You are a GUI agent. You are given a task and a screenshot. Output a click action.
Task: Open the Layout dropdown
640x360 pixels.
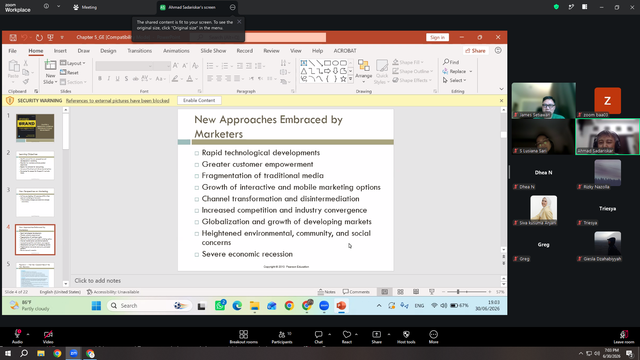73,63
